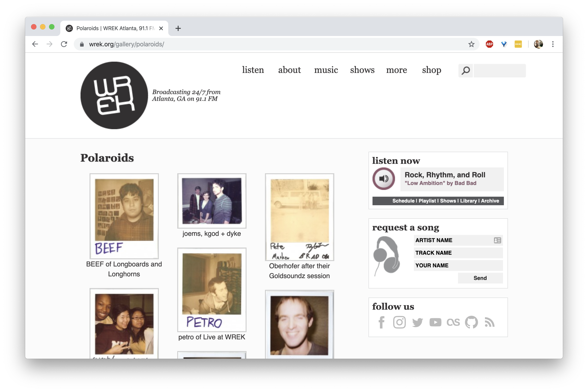Select the about navigation item
This screenshot has height=392, width=588.
click(289, 70)
